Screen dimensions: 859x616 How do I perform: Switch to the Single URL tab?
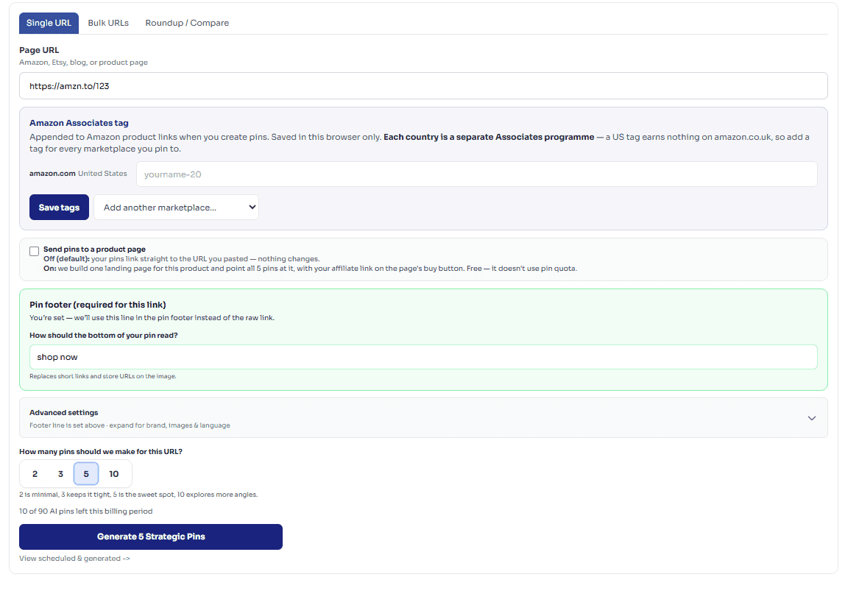49,23
